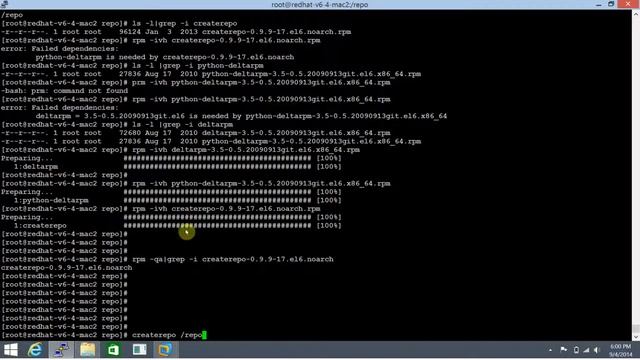Click the 'ls -l |grep -i python-deltarpm' command
The height and width of the screenshot is (360, 640).
pos(198,65)
